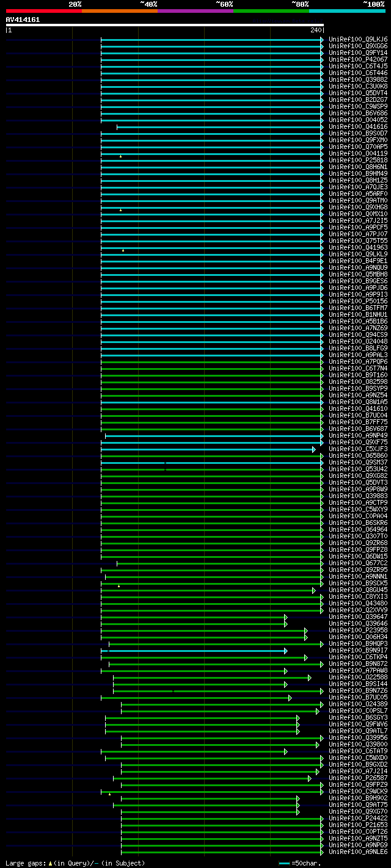The image size is (391, 868).
Task: Select the UniRef100_O82598 label
Action: (x=358, y=382)
